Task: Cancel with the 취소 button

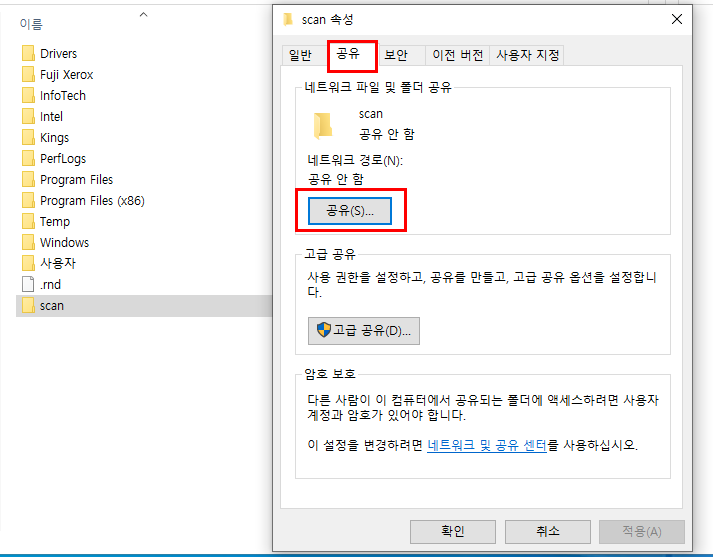Action: [x=547, y=532]
